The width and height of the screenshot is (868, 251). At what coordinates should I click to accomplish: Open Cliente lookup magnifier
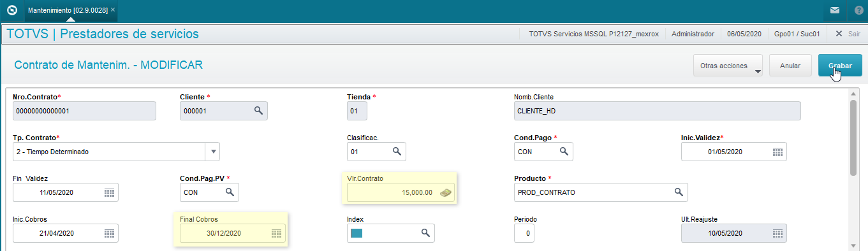click(x=258, y=111)
